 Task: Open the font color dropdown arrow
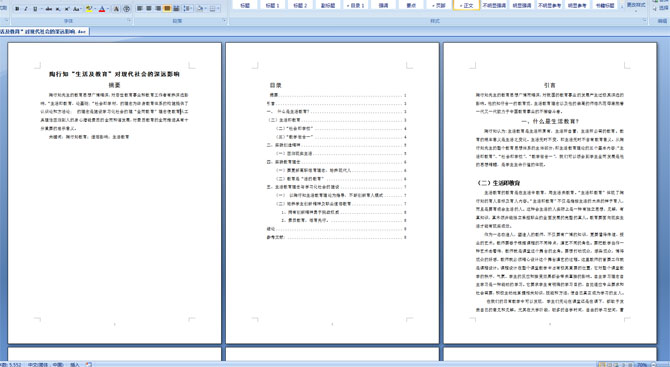pos(108,9)
